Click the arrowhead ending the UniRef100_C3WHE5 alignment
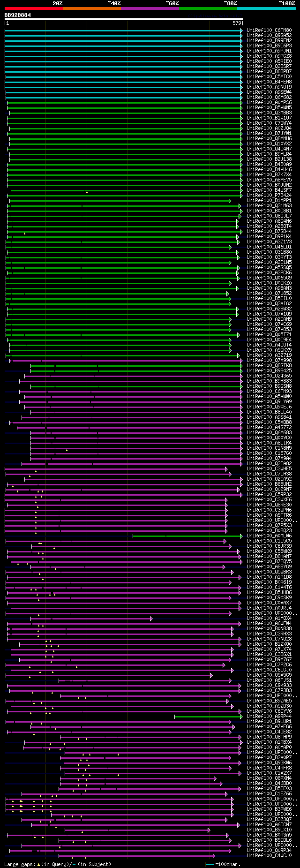300x868 pixels. click(226, 469)
